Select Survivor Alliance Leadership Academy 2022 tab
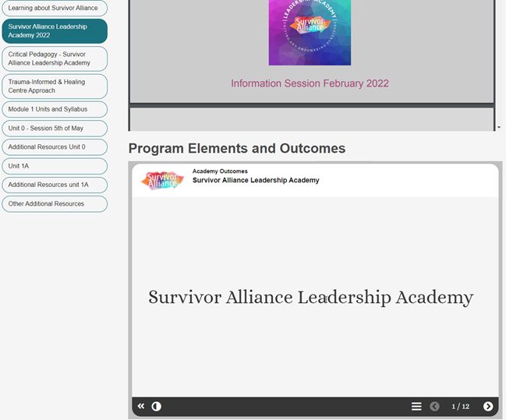506x420 pixels. [55, 31]
